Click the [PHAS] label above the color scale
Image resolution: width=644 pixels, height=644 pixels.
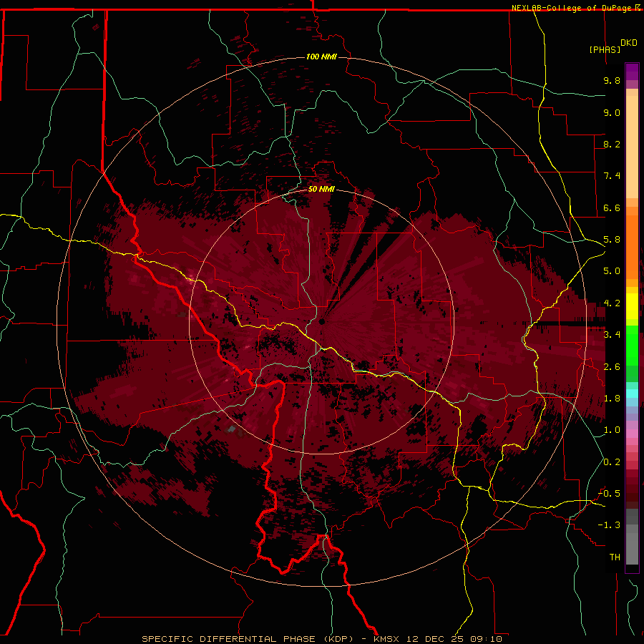[x=605, y=49]
